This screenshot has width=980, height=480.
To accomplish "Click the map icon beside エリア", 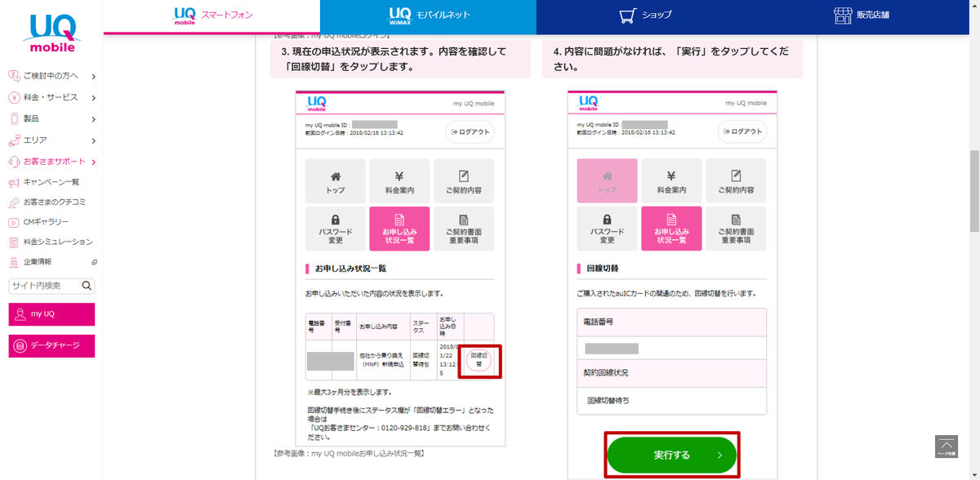I will click(x=14, y=140).
